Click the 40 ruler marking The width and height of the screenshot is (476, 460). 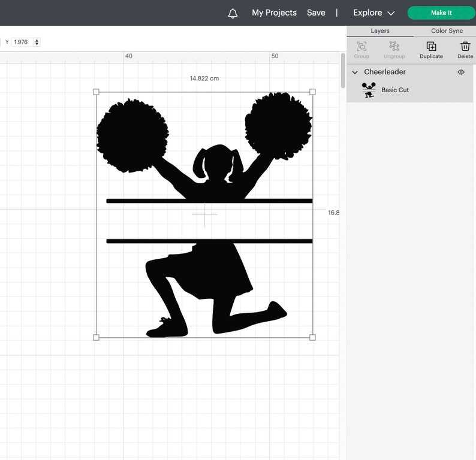[x=129, y=56]
